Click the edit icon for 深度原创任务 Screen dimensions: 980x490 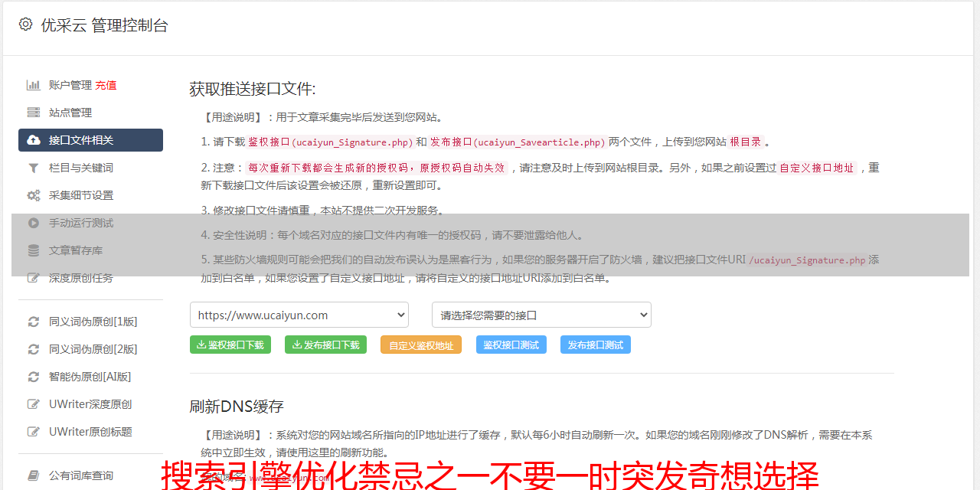34,278
